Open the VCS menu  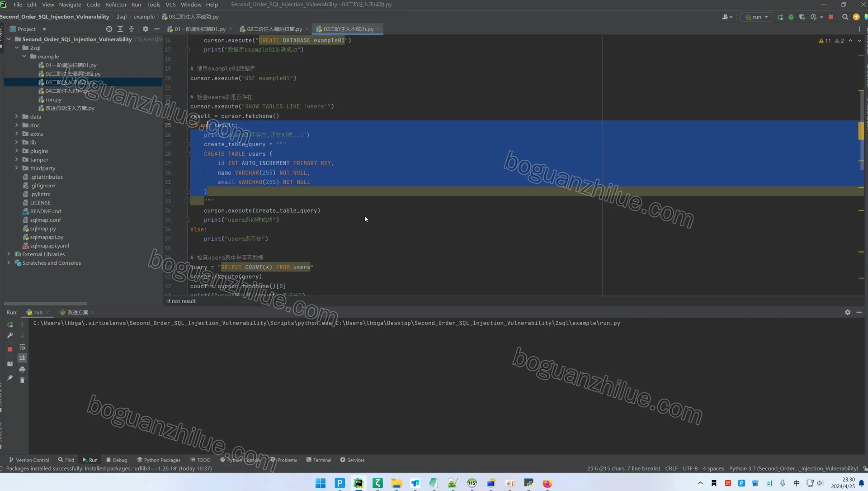click(x=170, y=5)
